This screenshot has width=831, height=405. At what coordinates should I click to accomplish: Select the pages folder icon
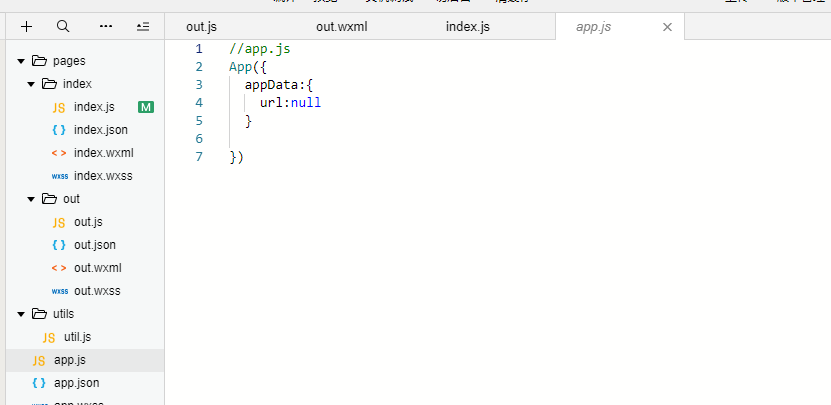39,61
